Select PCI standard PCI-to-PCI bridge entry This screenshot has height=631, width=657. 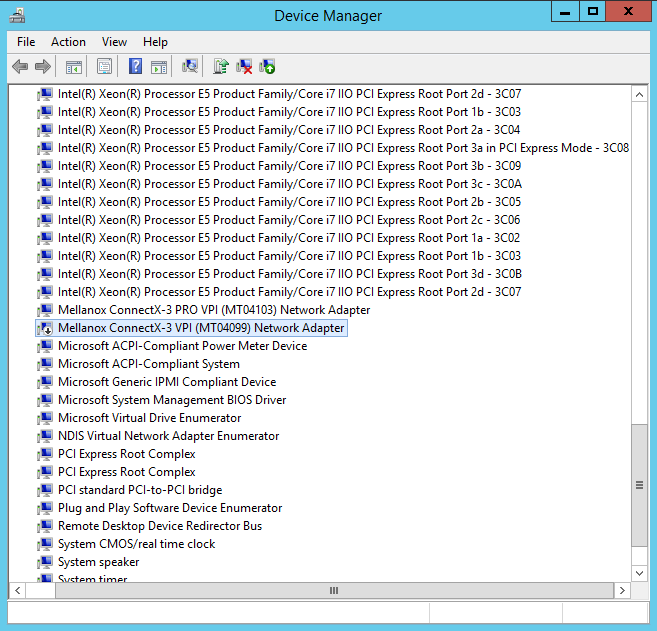(x=140, y=490)
